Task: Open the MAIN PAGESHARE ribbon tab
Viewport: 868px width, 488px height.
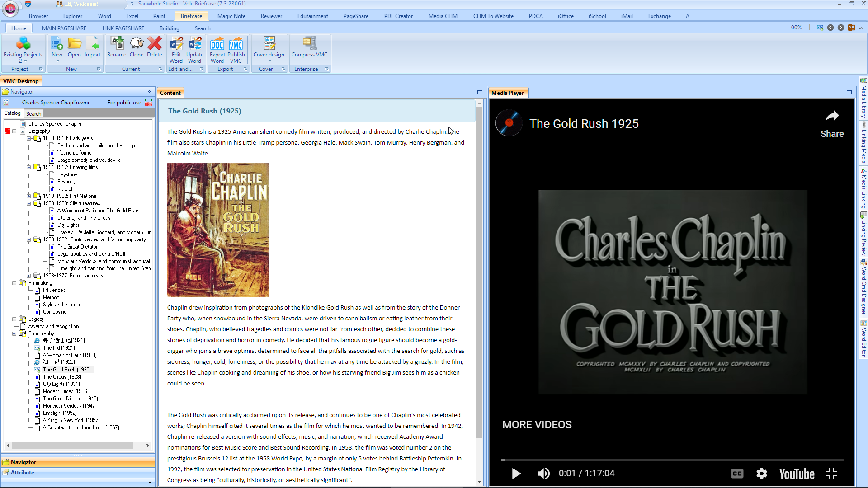Action: pyautogui.click(x=64, y=28)
